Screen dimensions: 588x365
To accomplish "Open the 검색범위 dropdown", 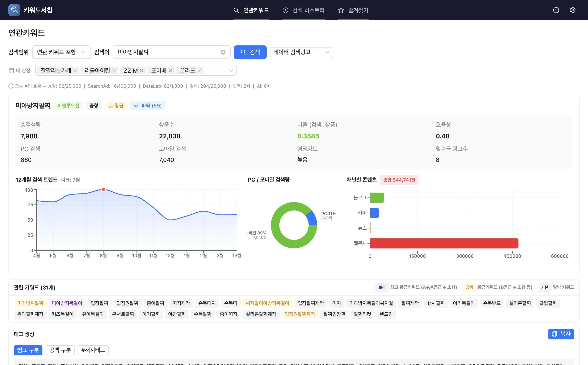I will (x=62, y=52).
